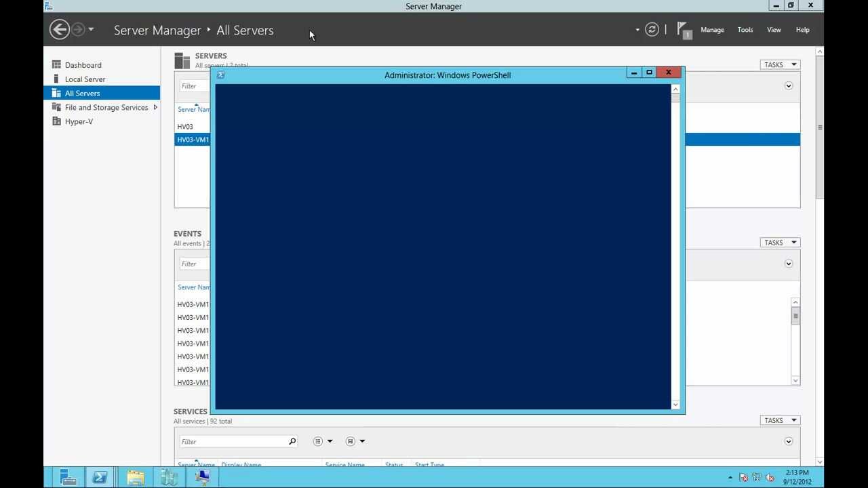This screenshot has width=868, height=488.
Task: Collapse the Services section chevron
Action: (x=789, y=441)
